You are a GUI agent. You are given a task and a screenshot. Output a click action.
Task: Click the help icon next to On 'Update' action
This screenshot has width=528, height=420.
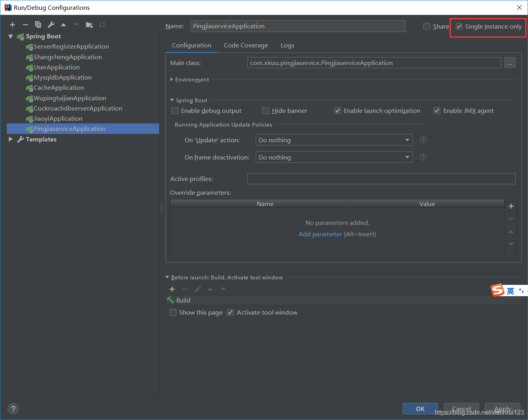[x=423, y=140]
